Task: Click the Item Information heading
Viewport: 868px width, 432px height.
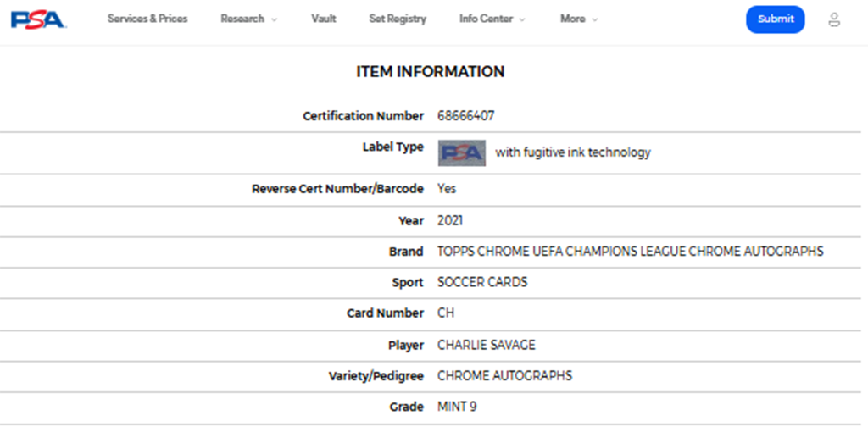Action: (430, 72)
